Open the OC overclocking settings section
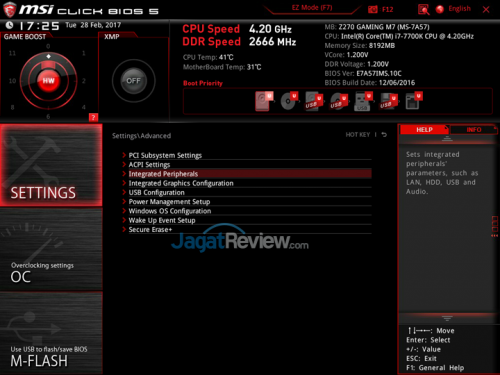Viewport: 500px width, 375px height. point(51,249)
